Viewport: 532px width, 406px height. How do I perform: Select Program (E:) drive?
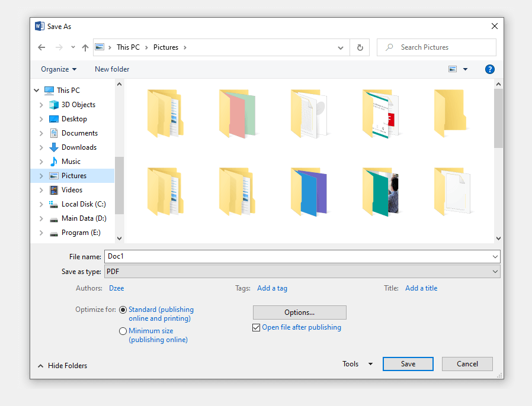tap(81, 233)
